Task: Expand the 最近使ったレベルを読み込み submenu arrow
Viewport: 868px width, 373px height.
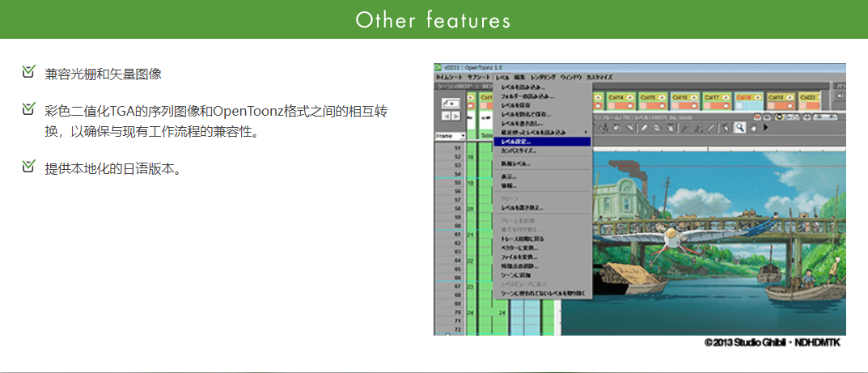Action: tap(586, 132)
